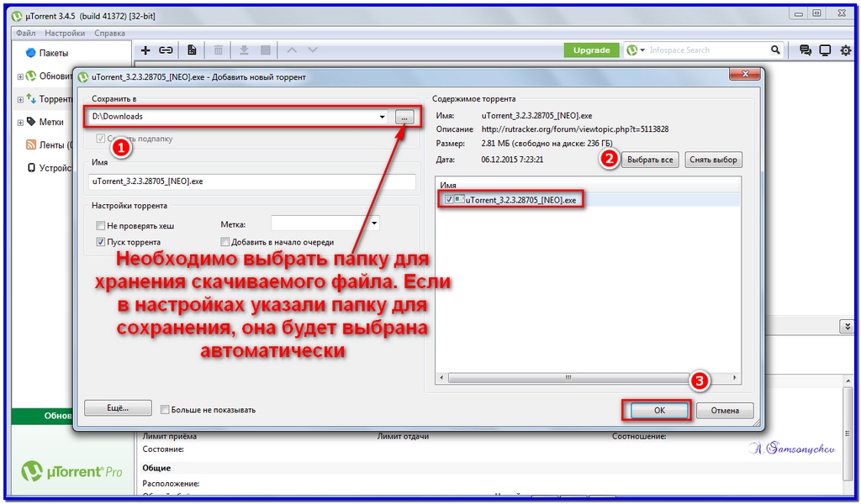Screen dimensions: 861x504
Task: Click the Пакеты sidebar item
Action: click(53, 53)
